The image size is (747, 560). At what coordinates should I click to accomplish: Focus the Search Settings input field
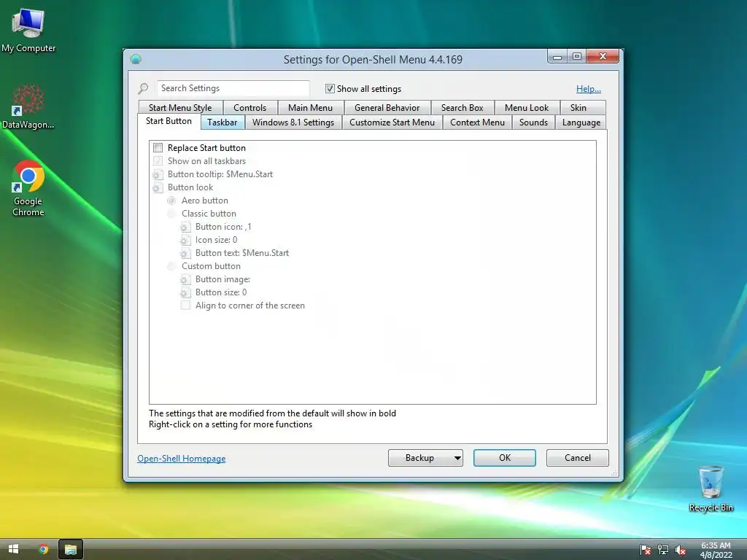(x=233, y=88)
